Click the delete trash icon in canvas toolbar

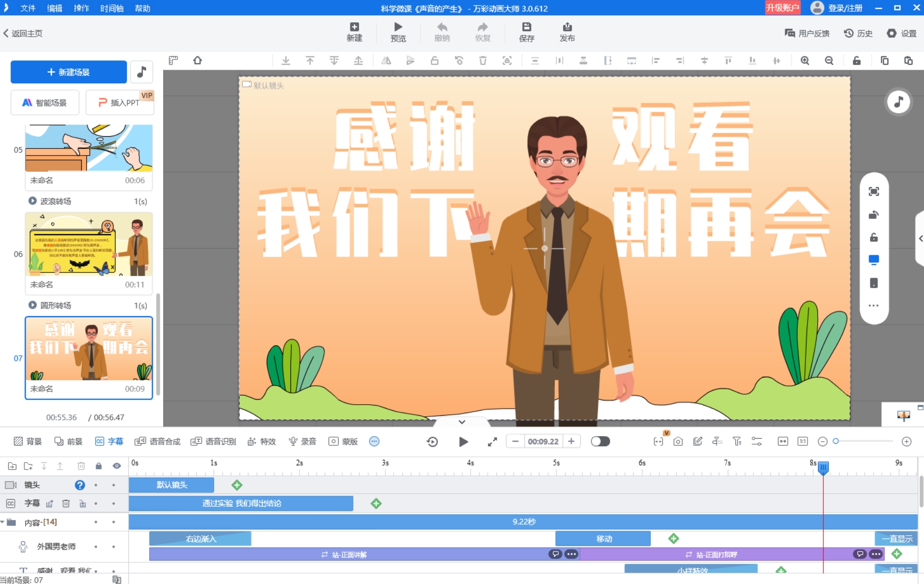pyautogui.click(x=483, y=60)
